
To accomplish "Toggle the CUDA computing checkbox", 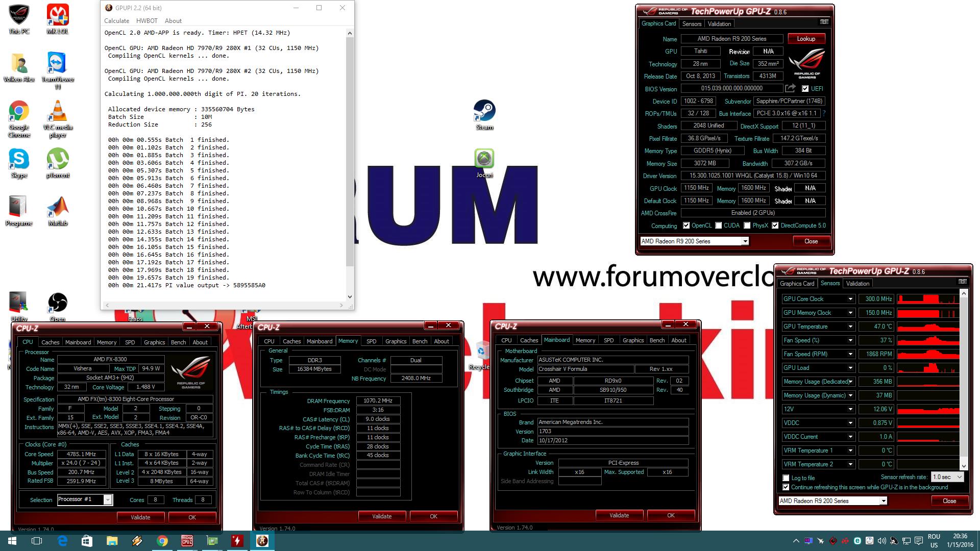I will pos(718,226).
